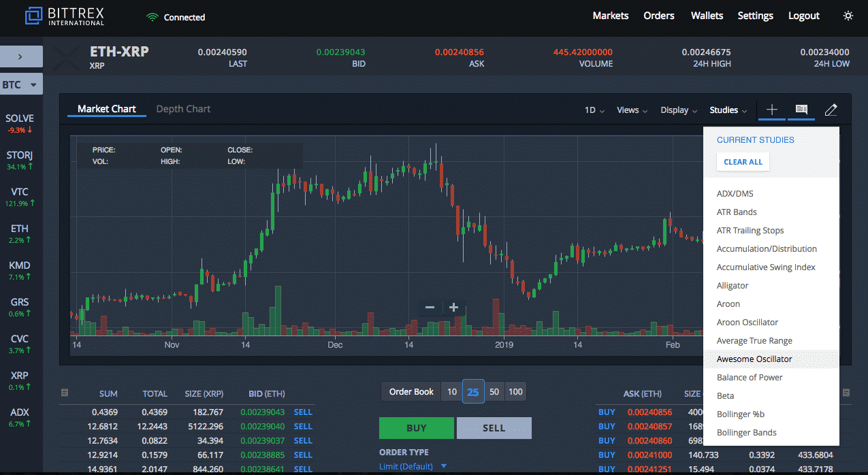Select the Aroon study
The height and width of the screenshot is (475, 868).
pos(771,304)
